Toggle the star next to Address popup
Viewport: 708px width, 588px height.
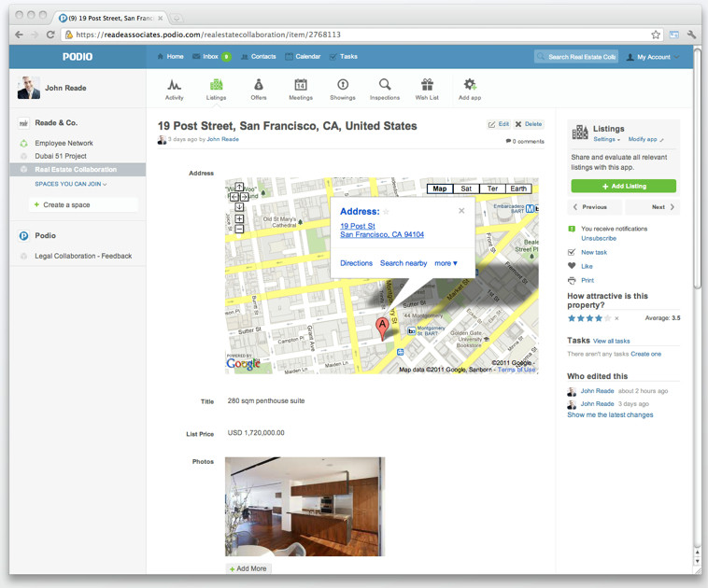(x=385, y=212)
